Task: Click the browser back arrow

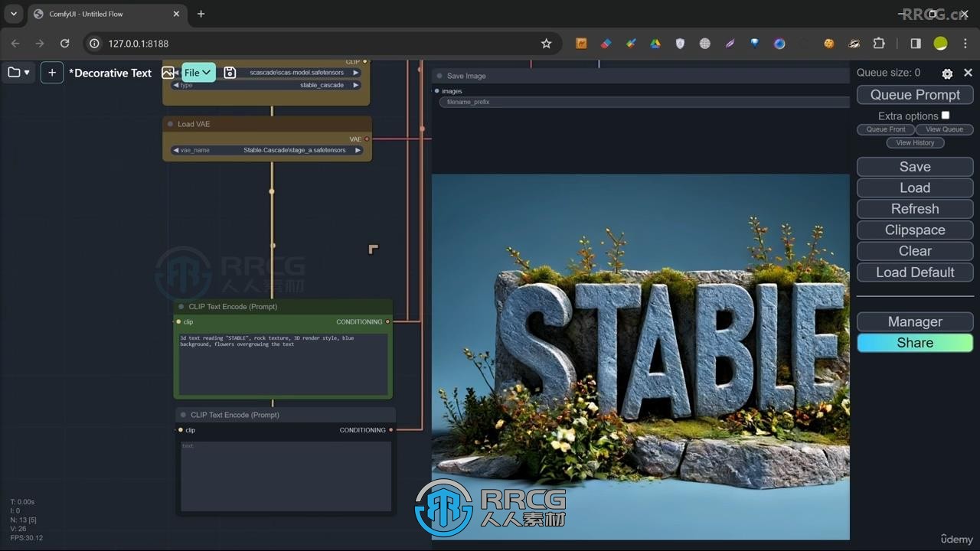Action: pos(15,44)
